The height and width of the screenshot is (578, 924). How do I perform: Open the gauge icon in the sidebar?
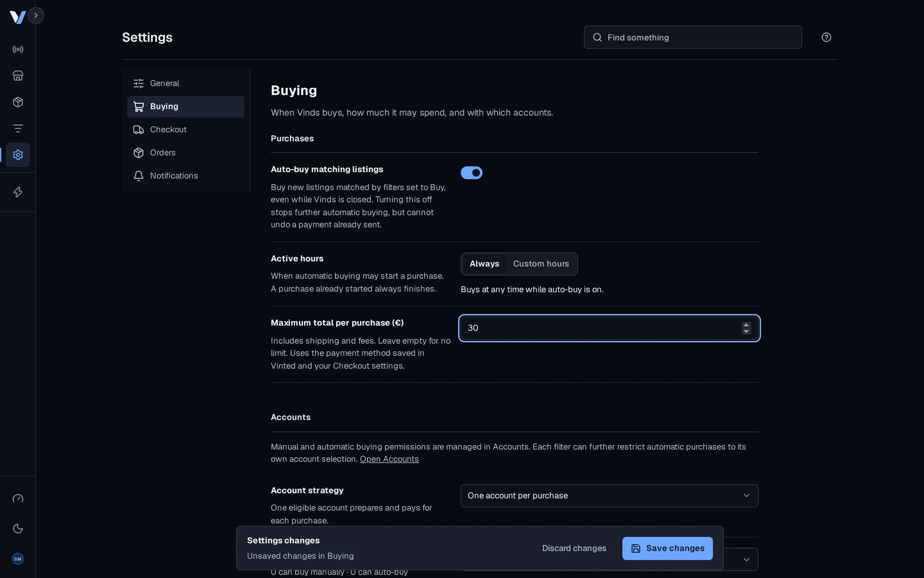(x=18, y=498)
